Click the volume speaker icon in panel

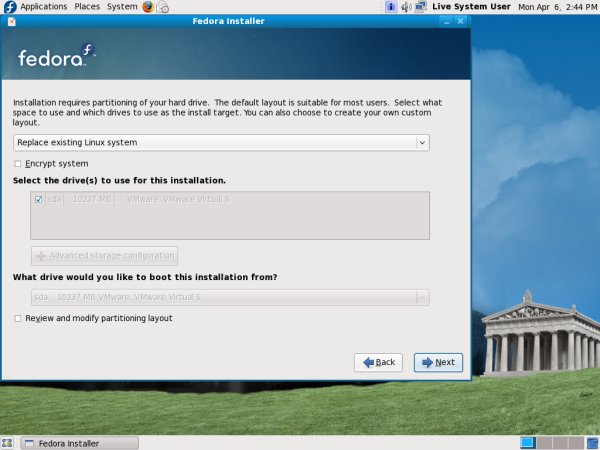click(406, 7)
